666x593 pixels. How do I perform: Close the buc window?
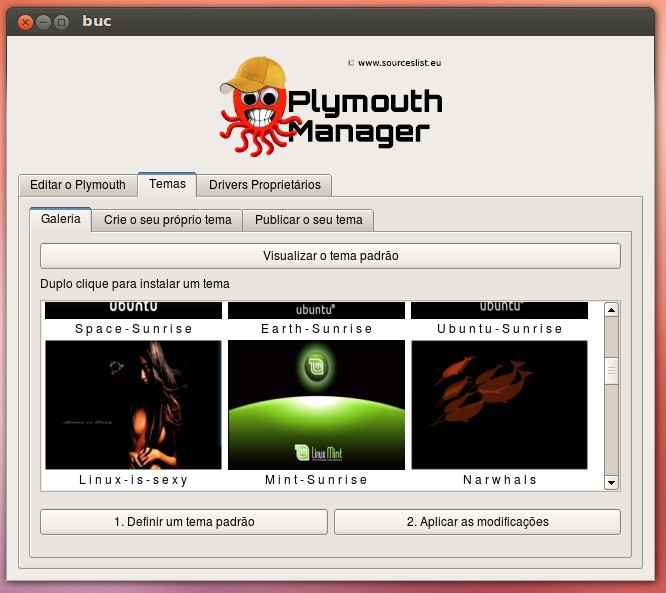pyautogui.click(x=25, y=22)
